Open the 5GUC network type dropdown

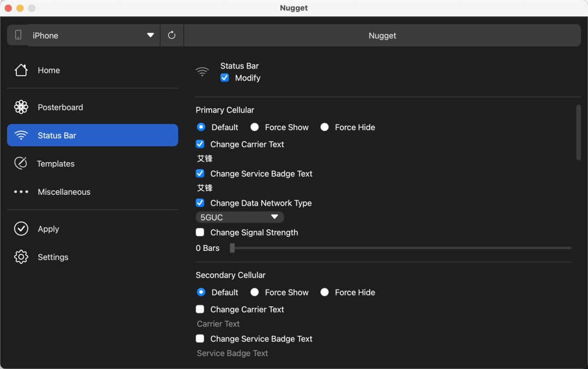[x=240, y=217]
